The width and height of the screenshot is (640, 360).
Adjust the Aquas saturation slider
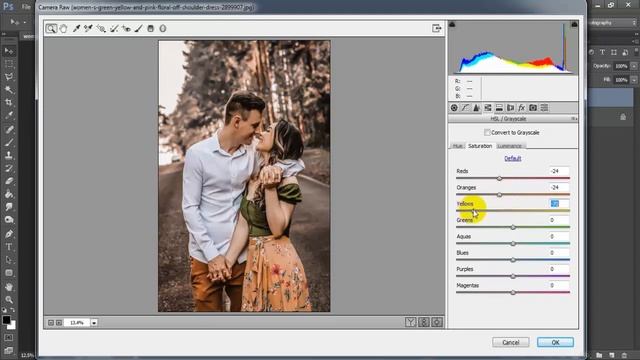point(513,244)
